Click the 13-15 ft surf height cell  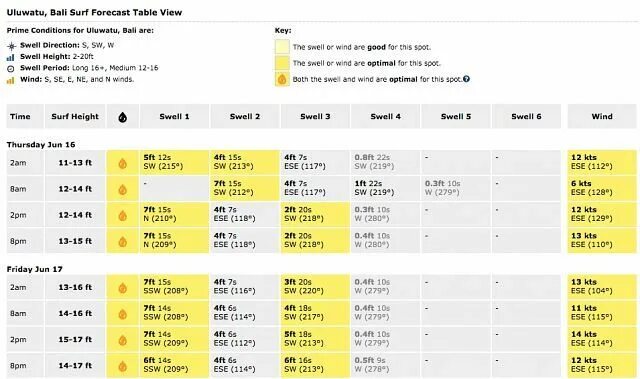pos(75,241)
